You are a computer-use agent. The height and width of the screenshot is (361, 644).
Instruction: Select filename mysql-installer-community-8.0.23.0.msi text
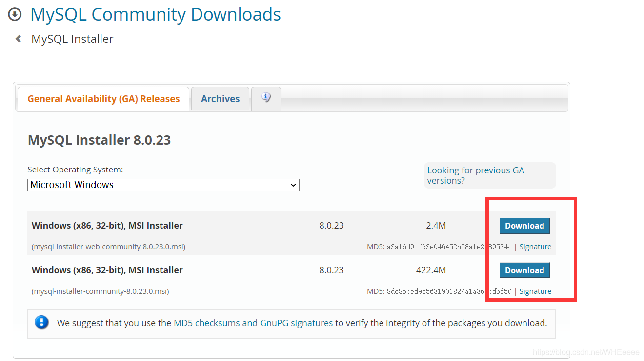coord(100,291)
